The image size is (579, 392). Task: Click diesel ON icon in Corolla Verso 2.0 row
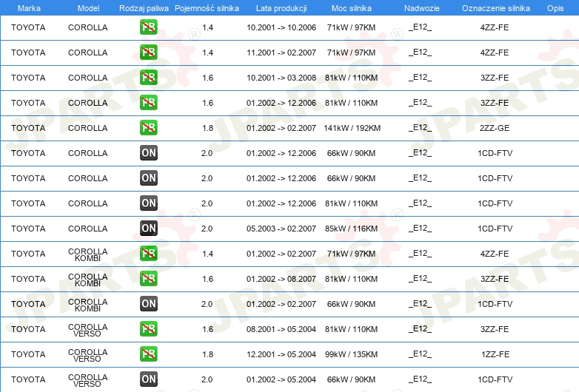(148, 379)
